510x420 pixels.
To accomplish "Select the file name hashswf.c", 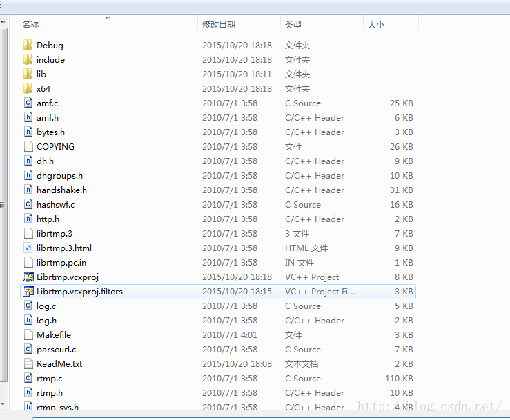I will [56, 204].
